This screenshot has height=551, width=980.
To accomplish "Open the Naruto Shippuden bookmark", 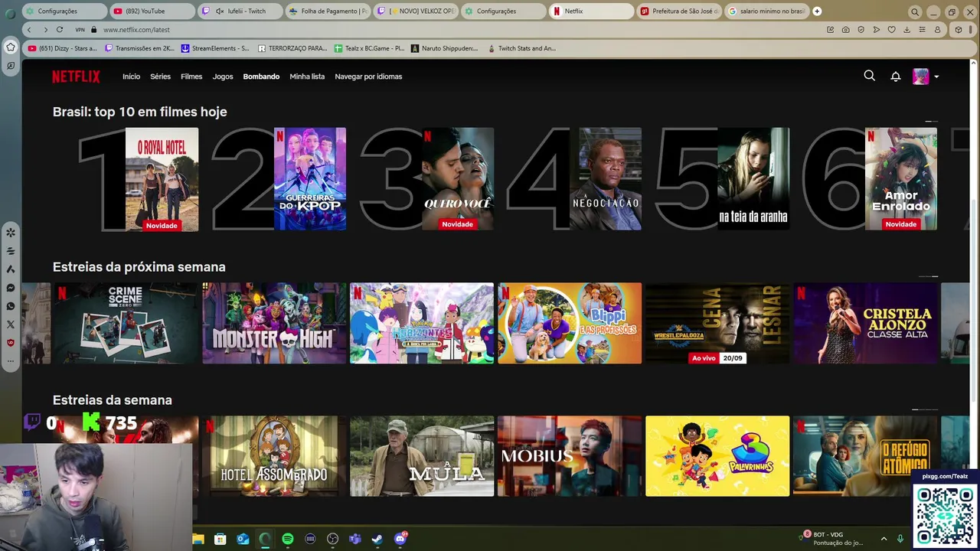I will (x=444, y=48).
